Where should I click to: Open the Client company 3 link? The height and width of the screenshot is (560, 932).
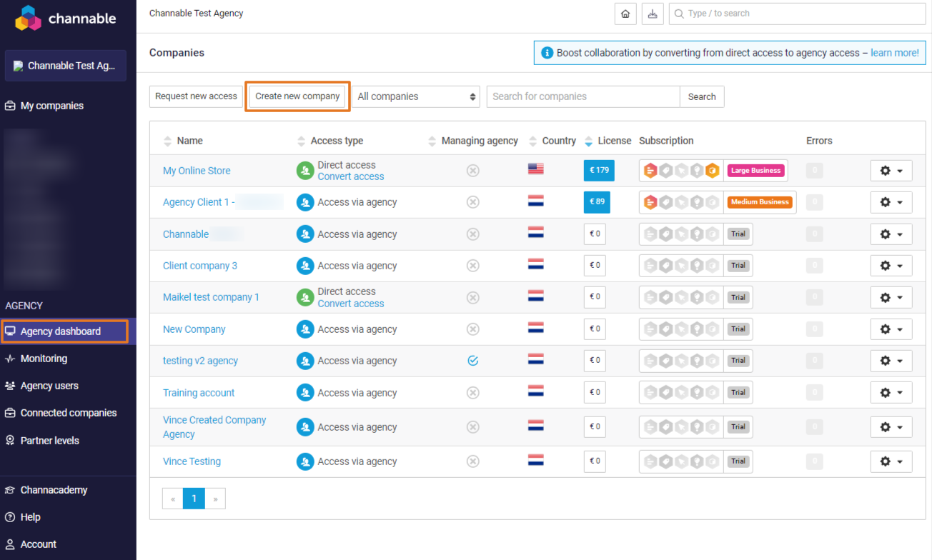pyautogui.click(x=200, y=266)
